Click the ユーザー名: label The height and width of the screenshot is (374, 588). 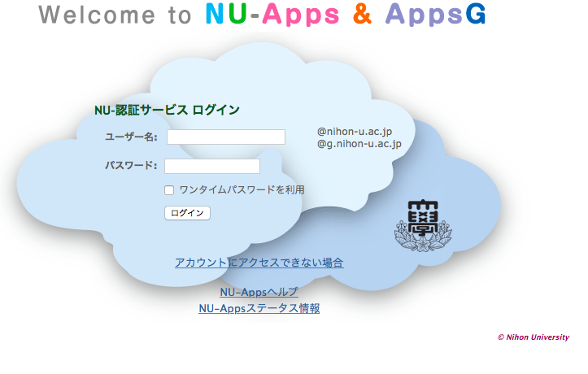[x=131, y=137]
